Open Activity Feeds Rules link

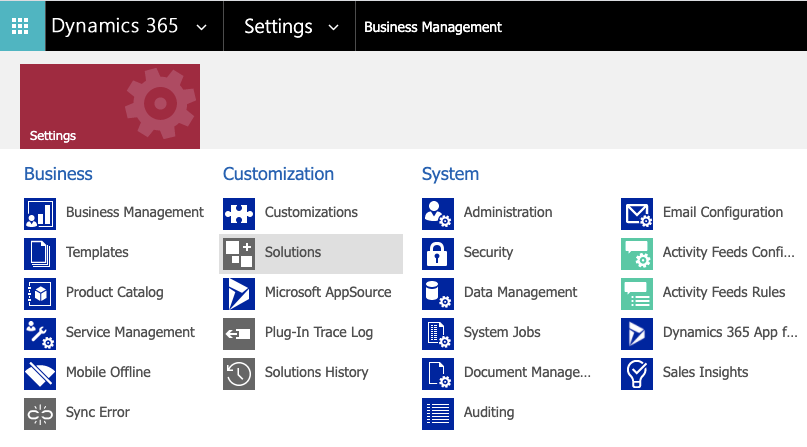pyautogui.click(x=724, y=292)
